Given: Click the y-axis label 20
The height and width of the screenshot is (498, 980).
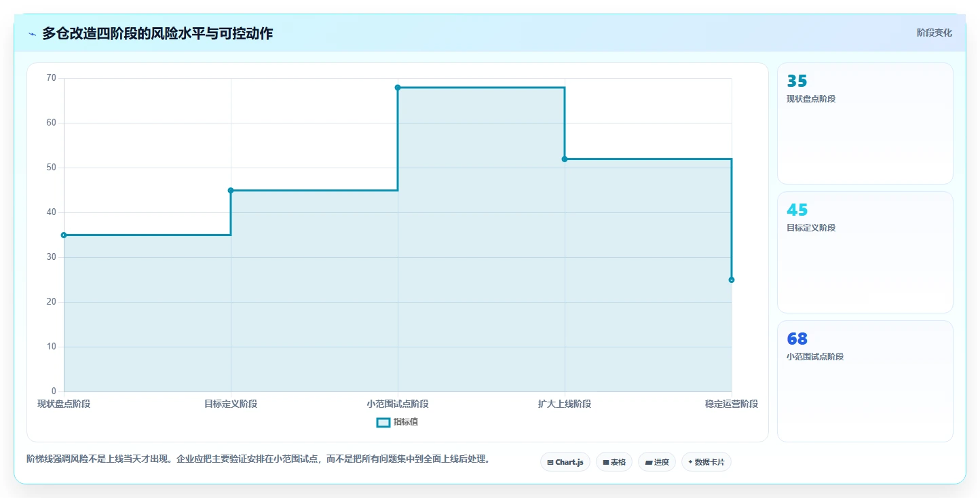Looking at the screenshot, I should coord(52,302).
